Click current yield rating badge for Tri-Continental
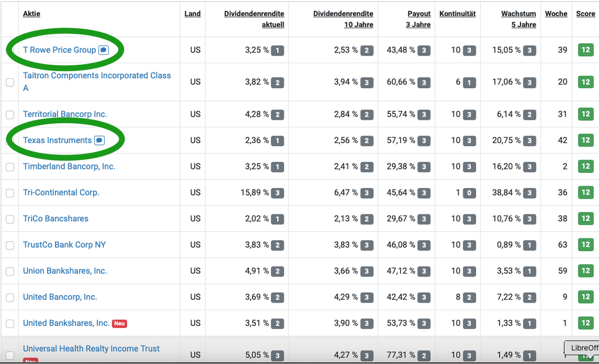The height and width of the screenshot is (364, 599). click(278, 193)
